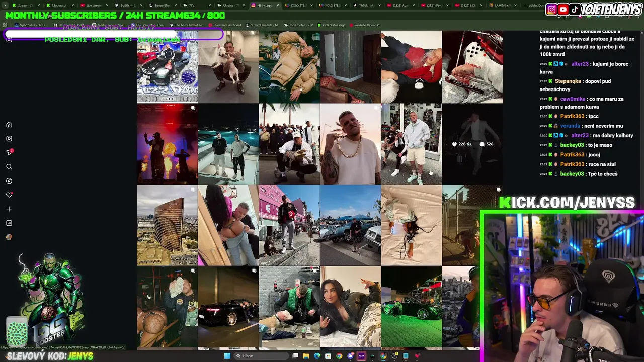Open the black sports car garage post
The image size is (644, 362).
click(x=228, y=307)
